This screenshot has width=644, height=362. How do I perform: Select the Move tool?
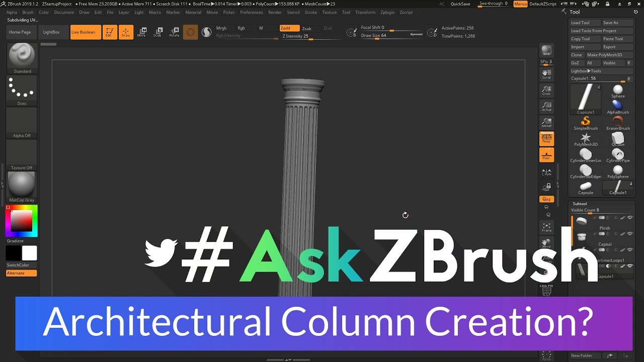[x=141, y=32]
